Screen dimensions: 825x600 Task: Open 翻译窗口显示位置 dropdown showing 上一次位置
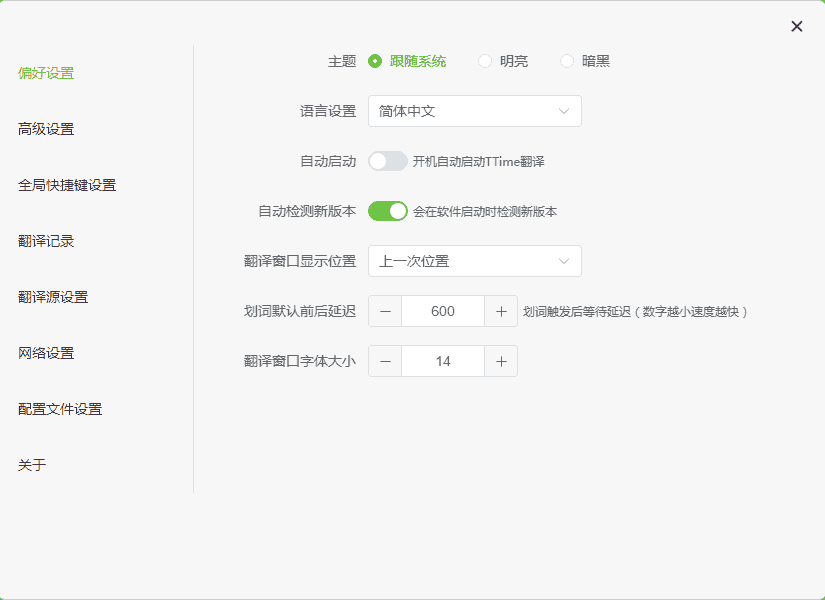(x=475, y=261)
